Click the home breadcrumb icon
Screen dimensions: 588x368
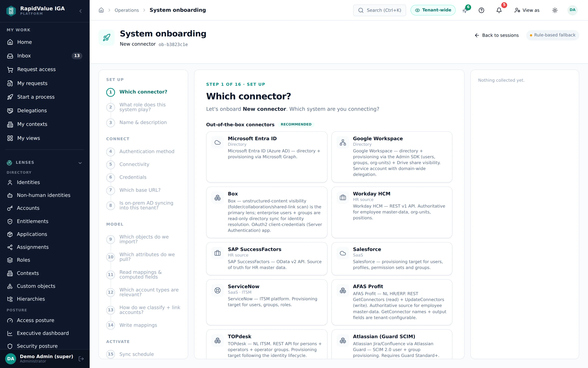(x=101, y=10)
